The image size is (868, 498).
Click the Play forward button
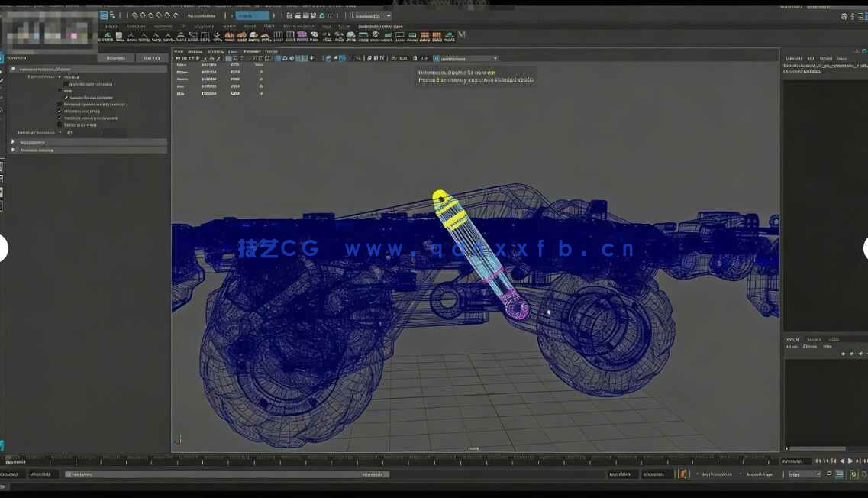[850, 461]
